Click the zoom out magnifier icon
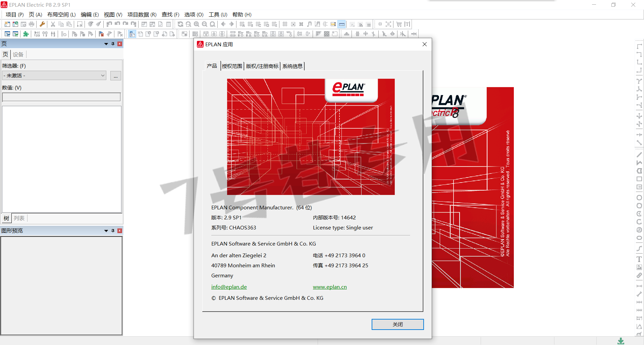The width and height of the screenshot is (644, 345). point(205,24)
